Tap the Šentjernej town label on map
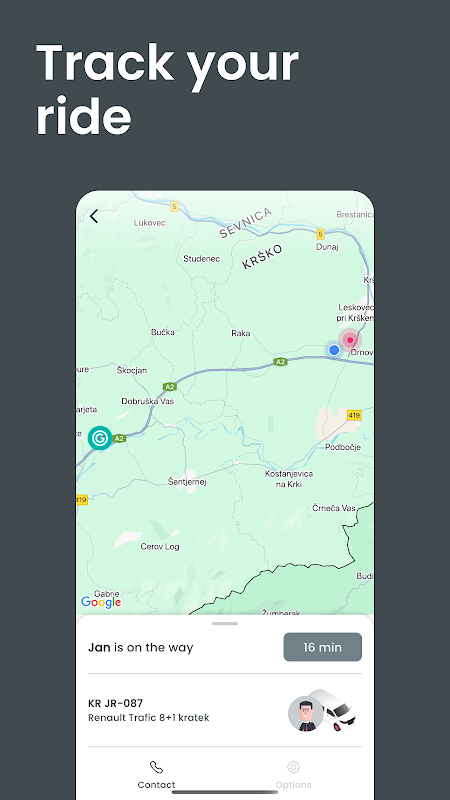Screen dimensions: 450x800 coord(187,481)
